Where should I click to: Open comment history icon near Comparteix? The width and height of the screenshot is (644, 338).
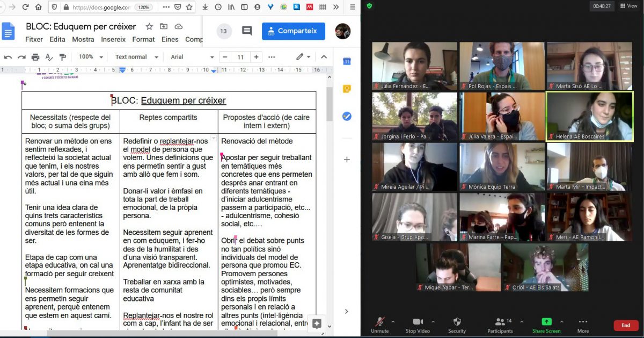click(x=246, y=31)
